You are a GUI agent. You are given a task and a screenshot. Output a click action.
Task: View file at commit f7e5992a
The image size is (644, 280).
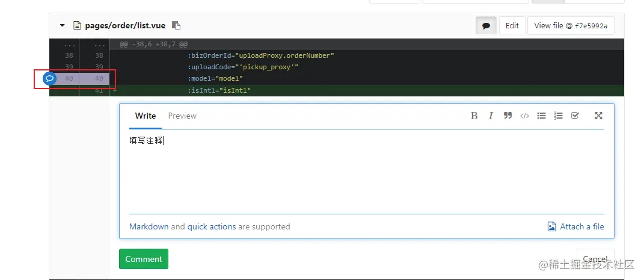[x=570, y=26]
